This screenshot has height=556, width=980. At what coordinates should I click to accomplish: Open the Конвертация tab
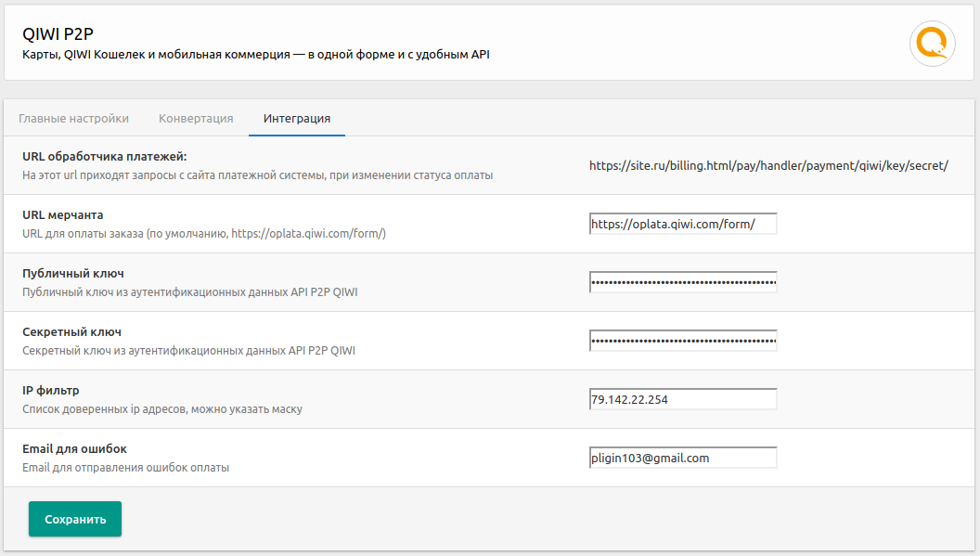(196, 119)
